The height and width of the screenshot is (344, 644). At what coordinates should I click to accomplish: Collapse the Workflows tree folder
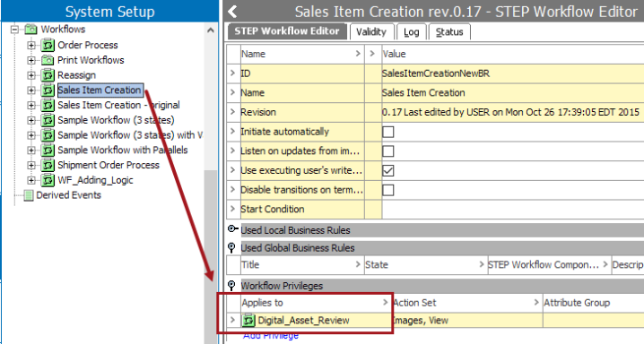pyautogui.click(x=14, y=30)
